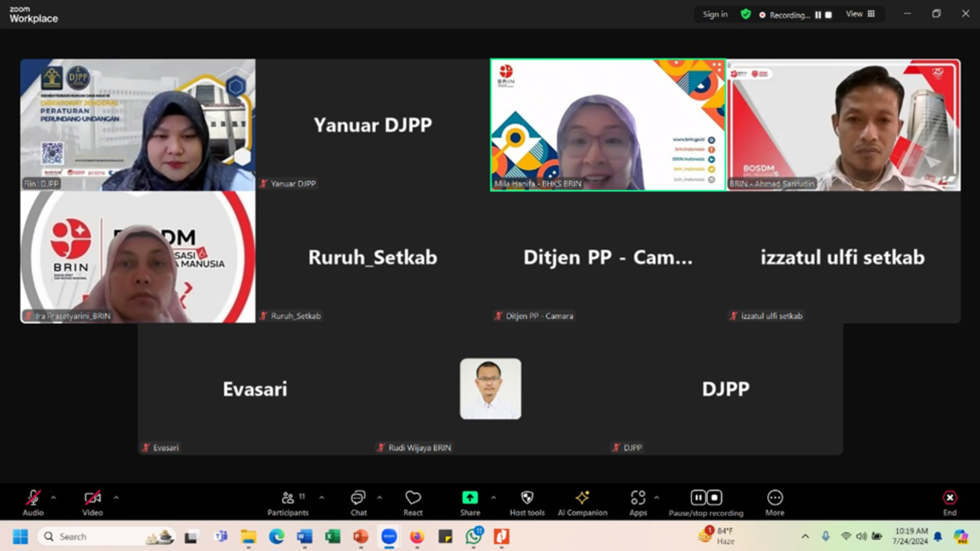Select the Ruruh_Setkab participant tile
Image resolution: width=980 pixels, height=551 pixels.
pos(373,257)
